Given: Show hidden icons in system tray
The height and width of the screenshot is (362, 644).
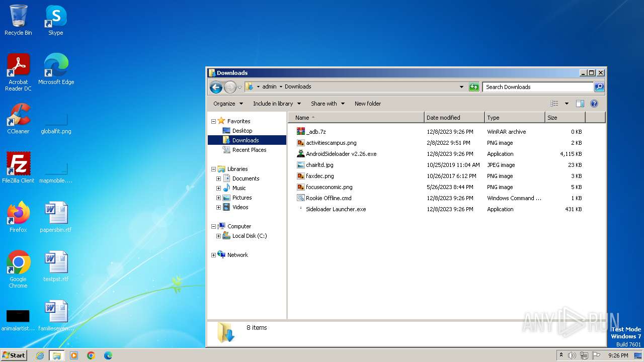Looking at the screenshot, I should point(561,355).
